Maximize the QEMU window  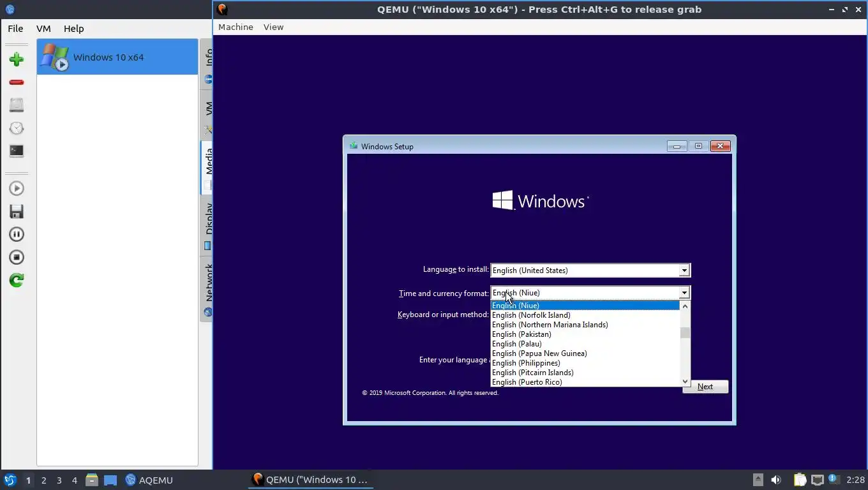click(x=845, y=9)
